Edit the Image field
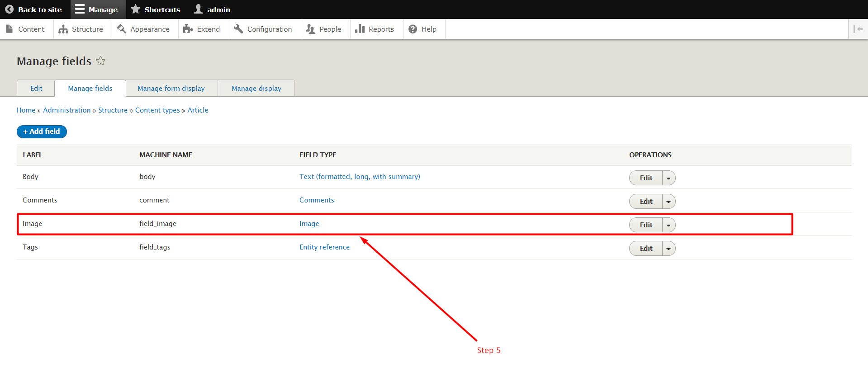This screenshot has height=386, width=868. pyautogui.click(x=646, y=225)
